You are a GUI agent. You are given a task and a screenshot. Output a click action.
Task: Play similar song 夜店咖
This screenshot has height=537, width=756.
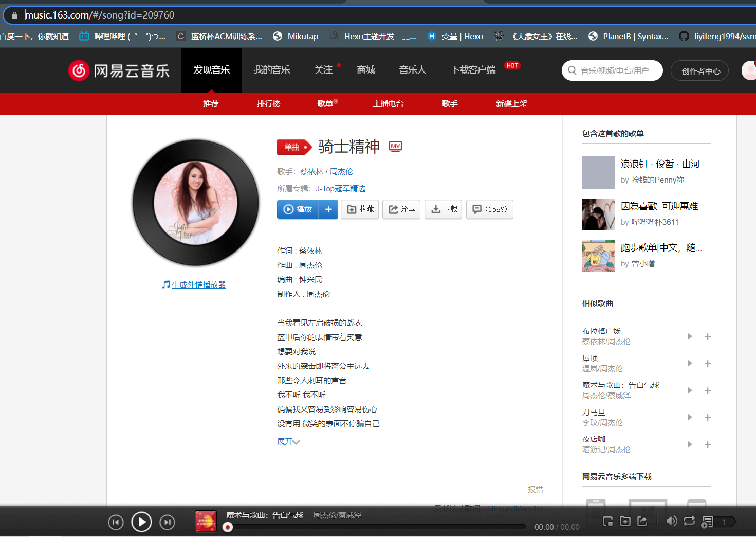[x=690, y=444]
